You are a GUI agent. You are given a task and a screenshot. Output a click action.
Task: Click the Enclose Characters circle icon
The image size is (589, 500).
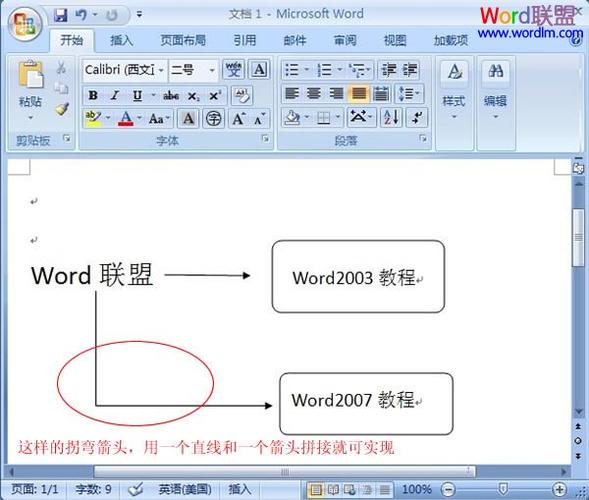click(x=214, y=119)
